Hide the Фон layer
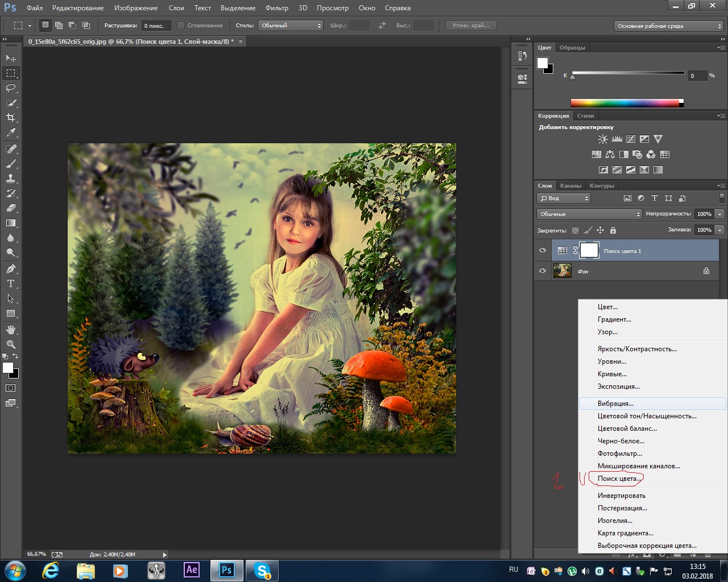 point(542,271)
